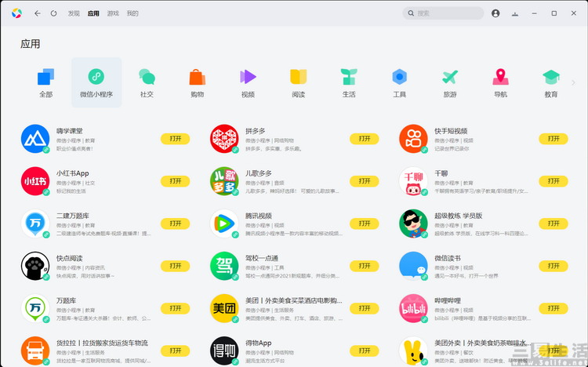Open 得物App with its 打开 button
This screenshot has height=367, width=588.
click(365, 351)
